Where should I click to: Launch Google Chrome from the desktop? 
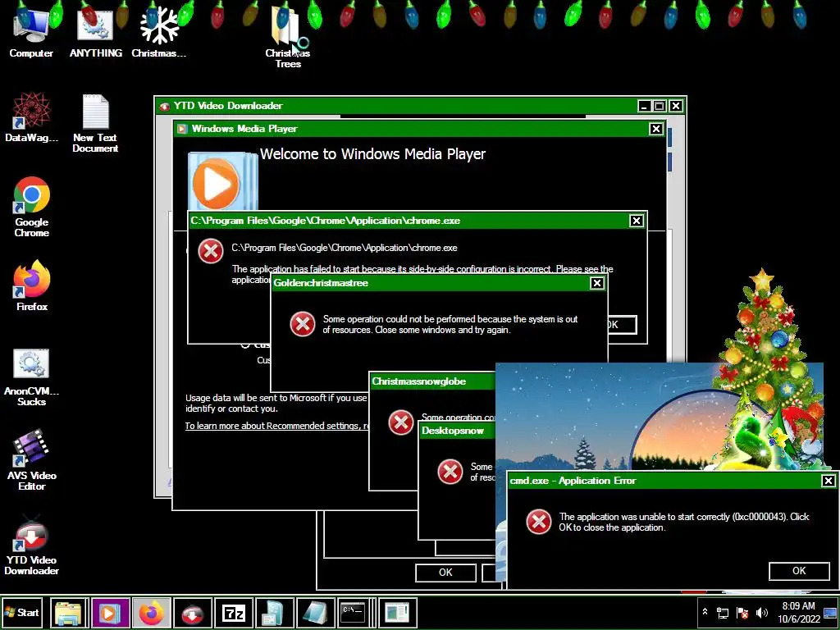coord(32,207)
